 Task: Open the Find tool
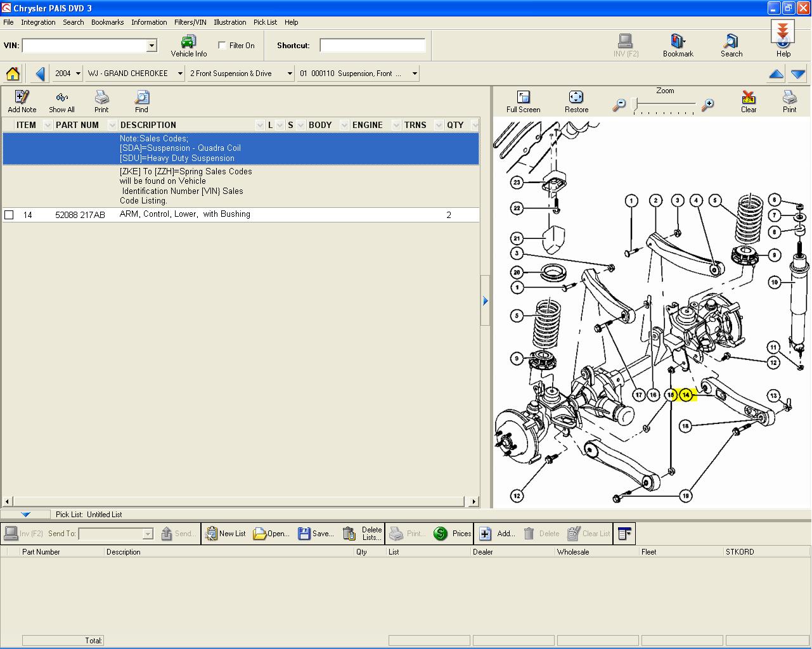coord(141,101)
